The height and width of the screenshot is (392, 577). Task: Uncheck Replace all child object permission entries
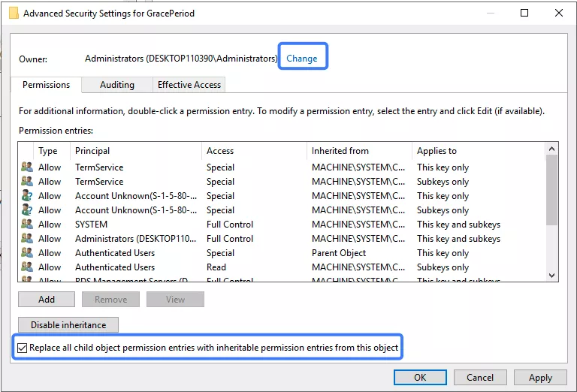point(23,348)
